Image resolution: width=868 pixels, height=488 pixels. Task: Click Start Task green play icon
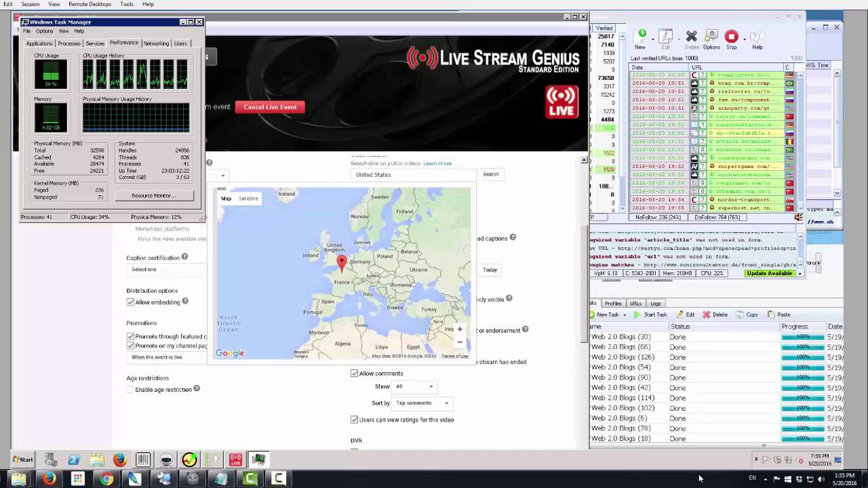click(637, 314)
